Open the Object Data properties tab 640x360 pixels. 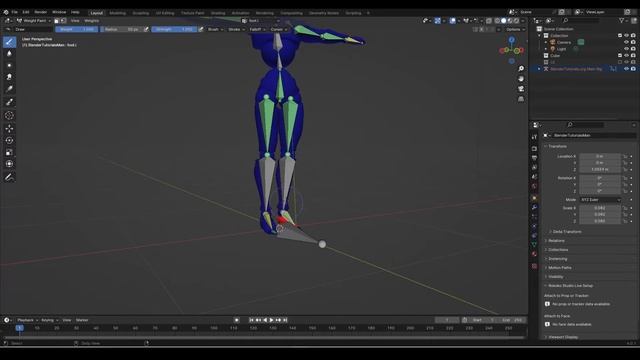point(535,244)
